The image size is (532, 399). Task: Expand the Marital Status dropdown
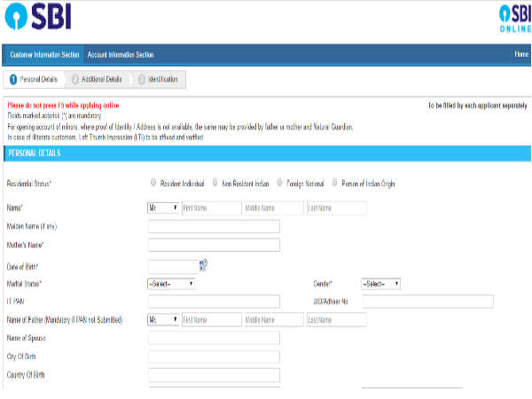tap(170, 284)
